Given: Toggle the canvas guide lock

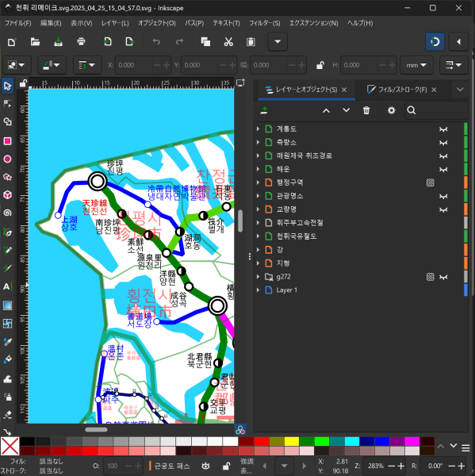Looking at the screenshot, I should 23,83.
